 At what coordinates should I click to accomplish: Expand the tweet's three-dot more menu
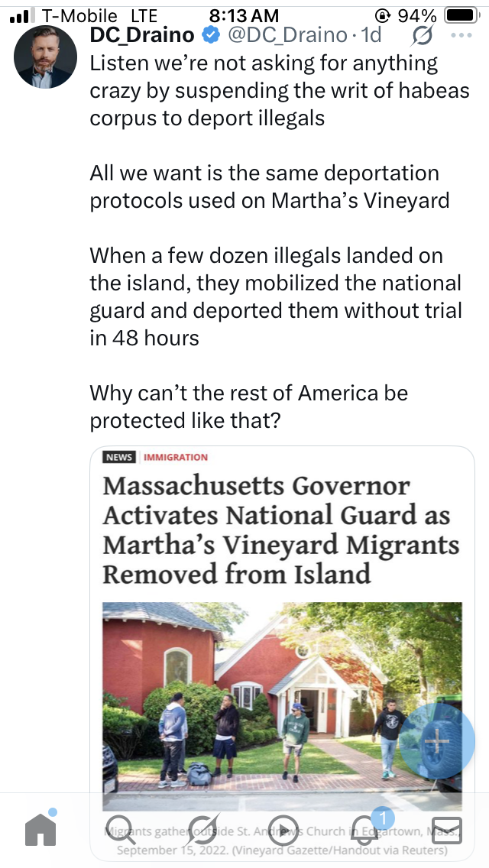tap(461, 36)
